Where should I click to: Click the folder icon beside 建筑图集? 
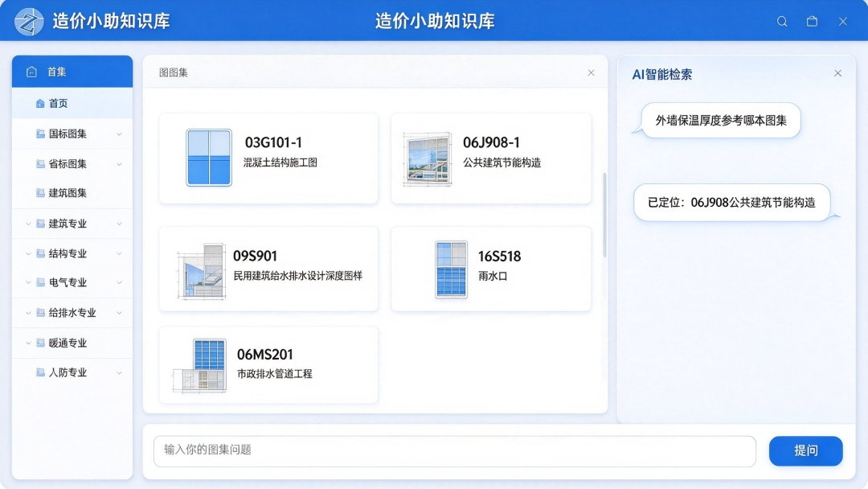pyautogui.click(x=40, y=193)
